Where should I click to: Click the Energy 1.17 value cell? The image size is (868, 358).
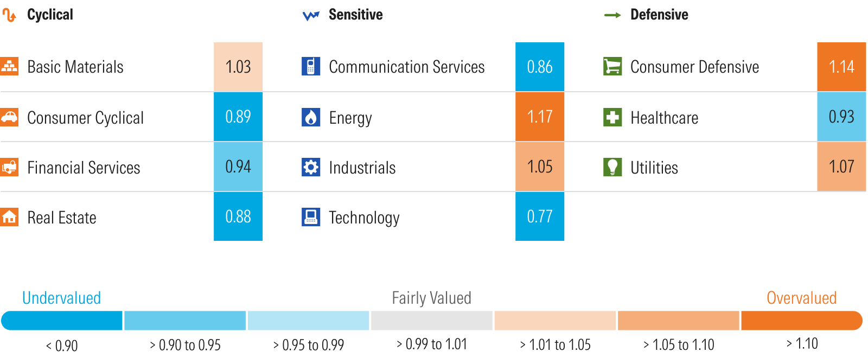pyautogui.click(x=540, y=117)
